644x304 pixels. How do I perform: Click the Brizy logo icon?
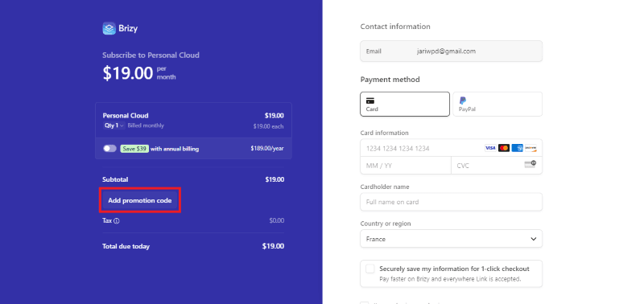[x=109, y=28]
